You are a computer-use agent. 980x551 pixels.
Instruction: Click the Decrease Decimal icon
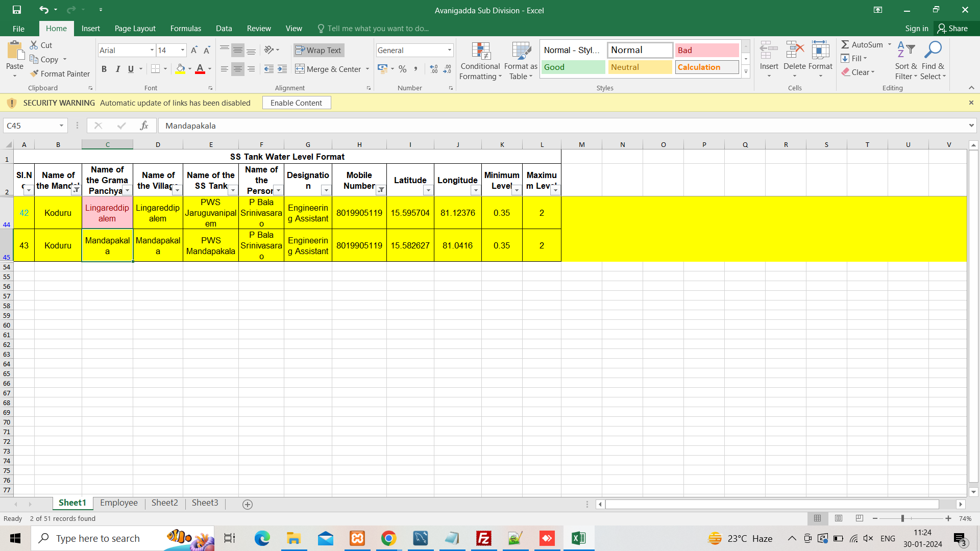(x=447, y=69)
